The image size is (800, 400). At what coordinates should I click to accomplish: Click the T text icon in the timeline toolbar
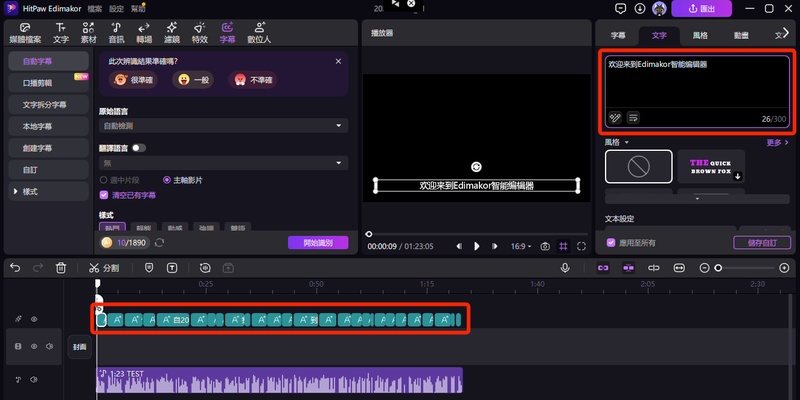172,268
